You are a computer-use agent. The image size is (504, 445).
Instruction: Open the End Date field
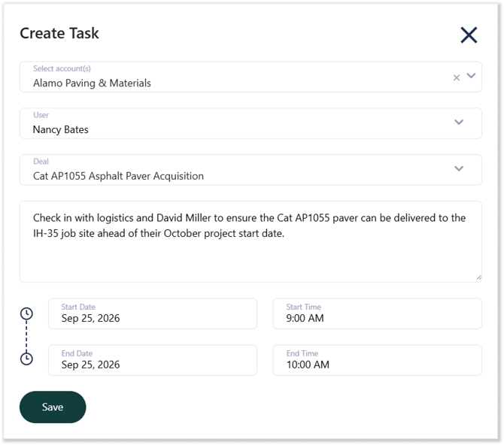pos(153,360)
